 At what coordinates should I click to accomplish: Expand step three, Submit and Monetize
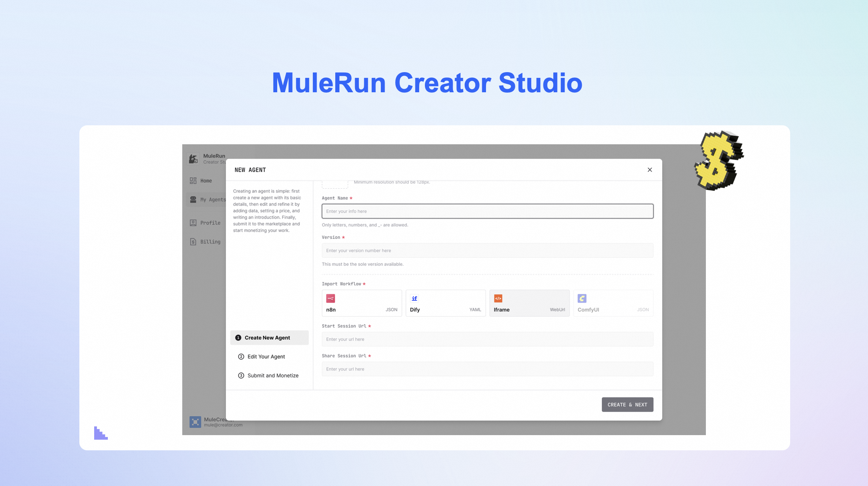[x=269, y=375]
